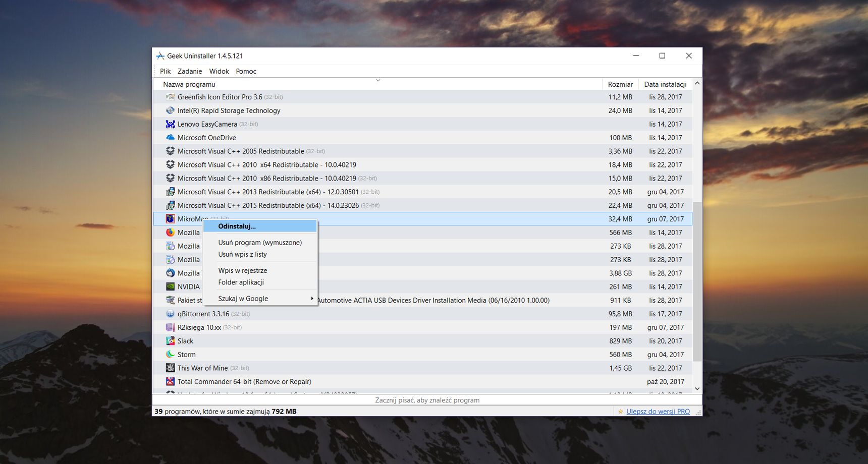The width and height of the screenshot is (868, 464).
Task: Open the Zadanie menu
Action: (190, 71)
